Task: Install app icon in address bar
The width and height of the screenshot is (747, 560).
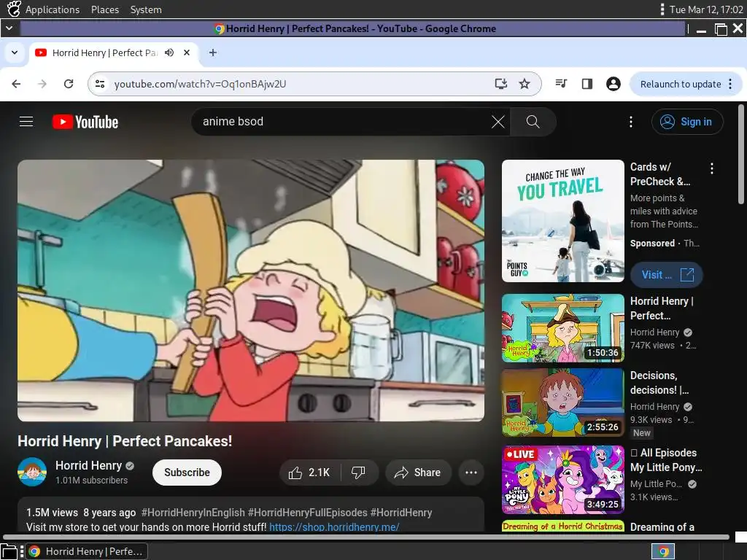Action: pos(500,84)
